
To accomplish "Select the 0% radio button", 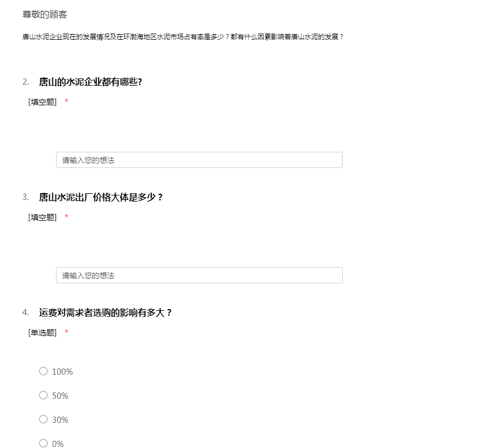I will [43, 444].
